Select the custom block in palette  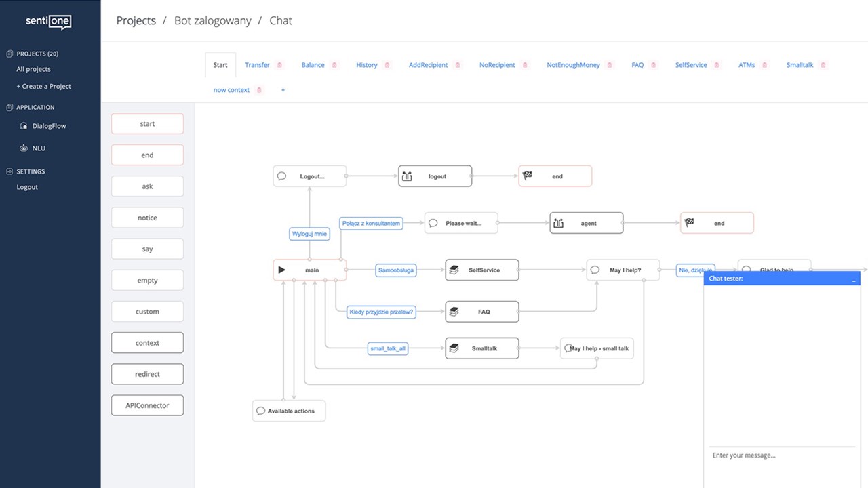click(147, 312)
